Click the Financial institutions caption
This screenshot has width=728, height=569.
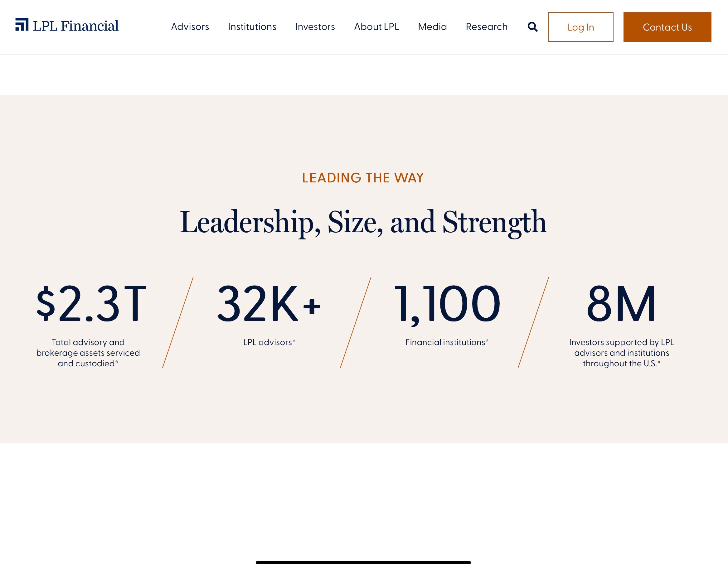click(x=447, y=342)
